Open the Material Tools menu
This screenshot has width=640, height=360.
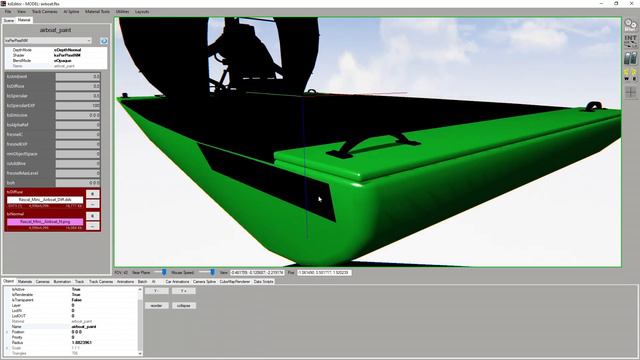tap(97, 12)
